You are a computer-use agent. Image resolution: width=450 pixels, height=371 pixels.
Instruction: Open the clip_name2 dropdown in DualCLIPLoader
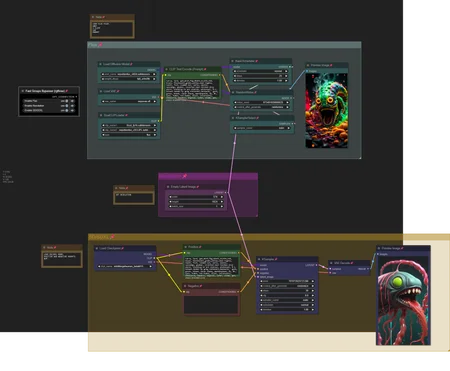point(129,130)
